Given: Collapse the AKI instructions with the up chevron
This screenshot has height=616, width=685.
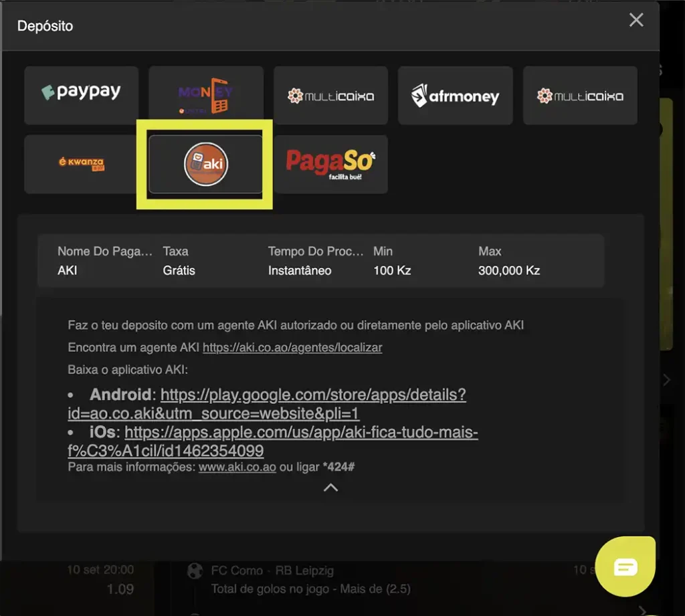Looking at the screenshot, I should click(x=330, y=488).
